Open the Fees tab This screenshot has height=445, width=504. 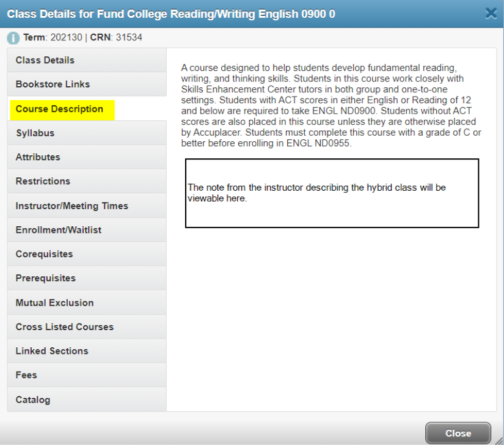point(26,375)
